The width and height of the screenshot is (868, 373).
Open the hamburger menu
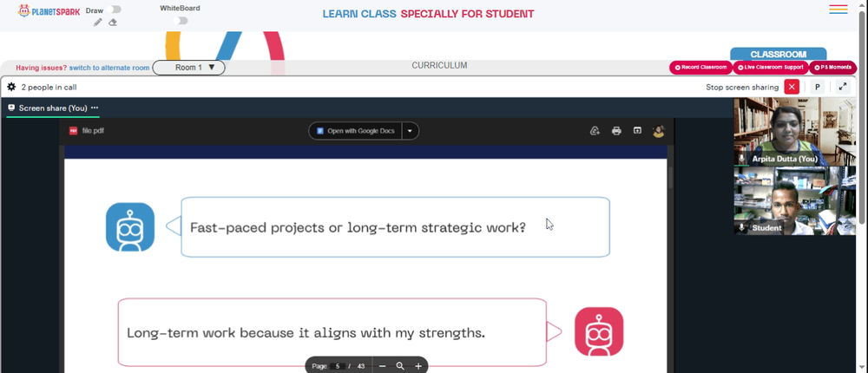click(x=838, y=10)
